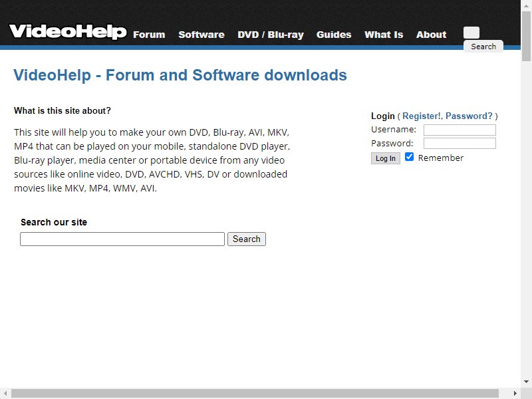Viewport: 532px width, 399px height.
Task: Follow the Password? recovery link
Action: pos(469,116)
